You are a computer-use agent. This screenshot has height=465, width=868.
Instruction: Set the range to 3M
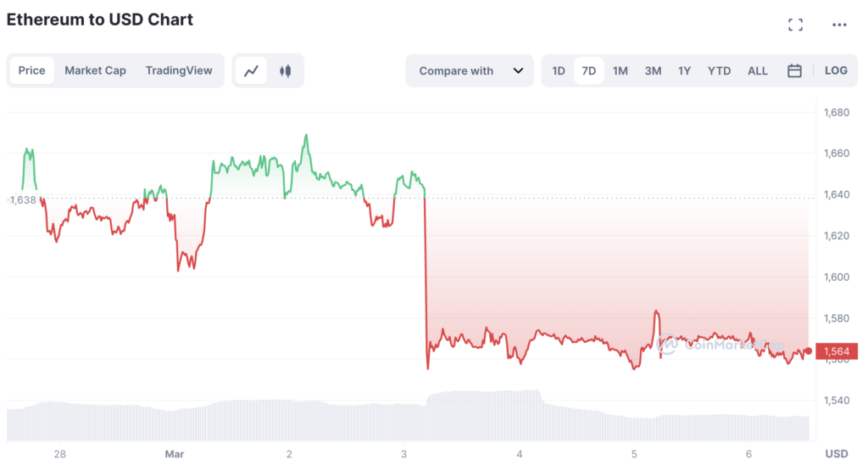653,71
